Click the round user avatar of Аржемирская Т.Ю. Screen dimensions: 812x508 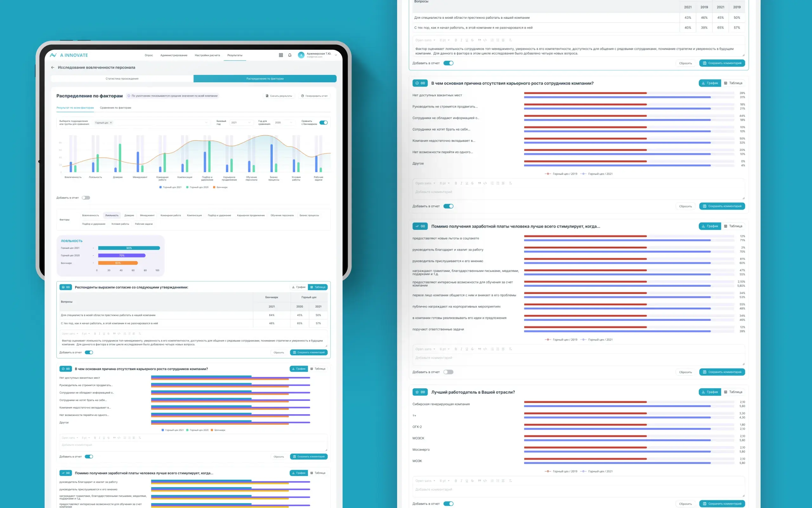click(x=301, y=55)
